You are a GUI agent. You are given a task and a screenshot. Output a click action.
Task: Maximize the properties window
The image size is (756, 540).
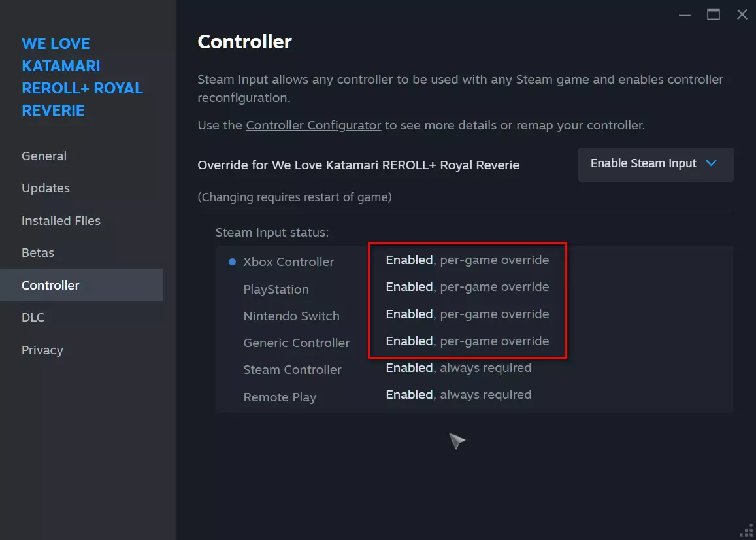[x=714, y=14]
